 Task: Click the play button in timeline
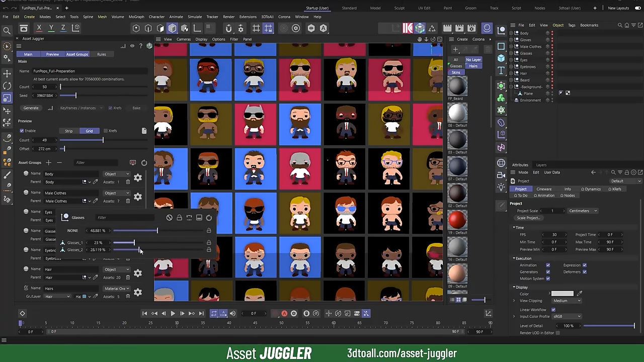pyautogui.click(x=173, y=313)
